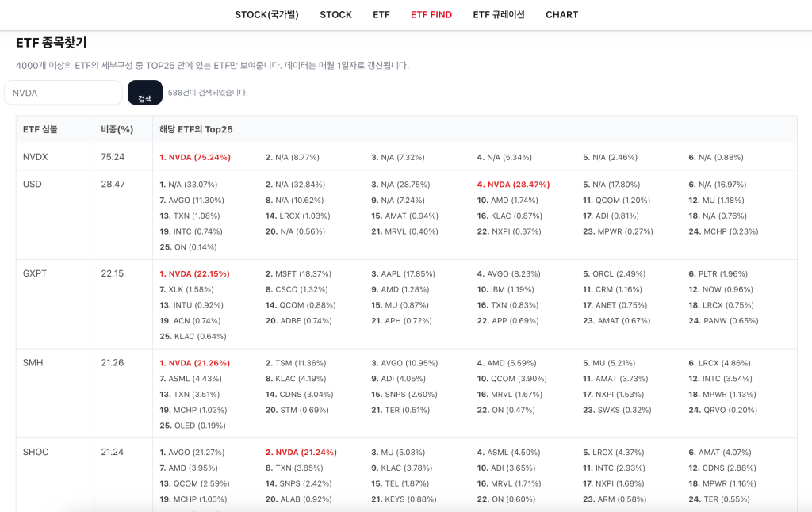Open the STOCK(국가별) navigation tab

(x=266, y=15)
